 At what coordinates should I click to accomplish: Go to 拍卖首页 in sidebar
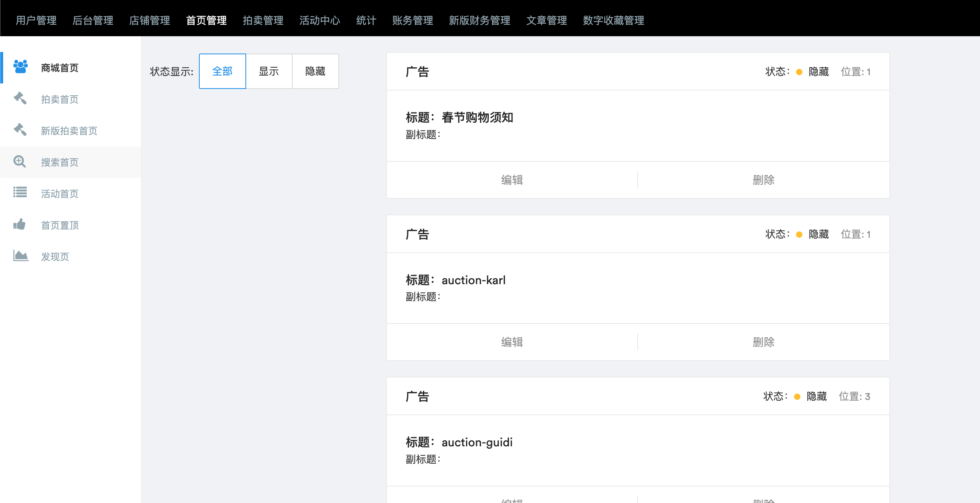pos(71,99)
